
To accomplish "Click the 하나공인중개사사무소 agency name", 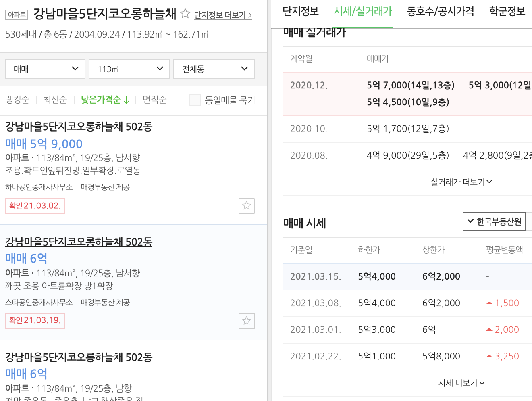I will tap(39, 187).
